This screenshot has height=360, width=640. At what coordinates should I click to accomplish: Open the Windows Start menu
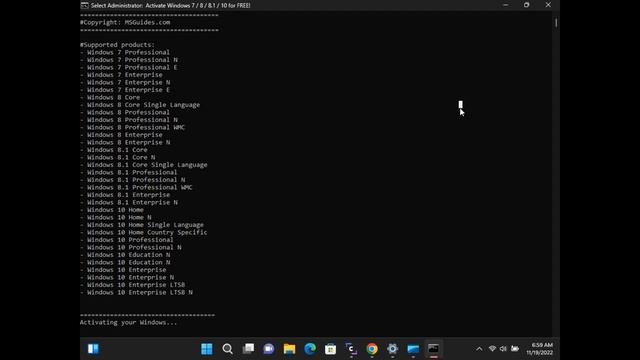(207, 349)
